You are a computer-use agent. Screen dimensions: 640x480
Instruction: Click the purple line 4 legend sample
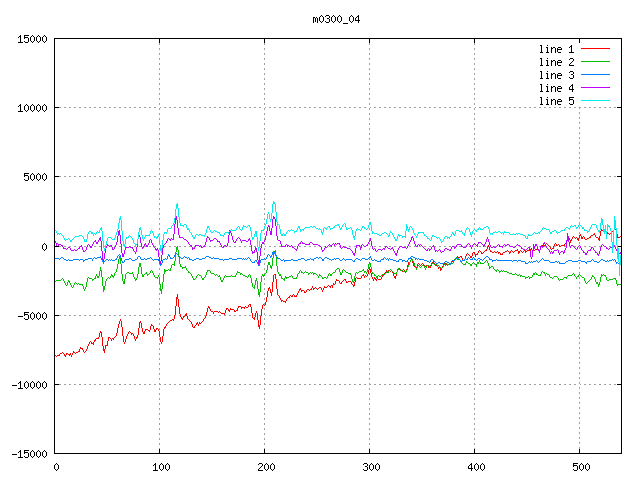coord(595,88)
